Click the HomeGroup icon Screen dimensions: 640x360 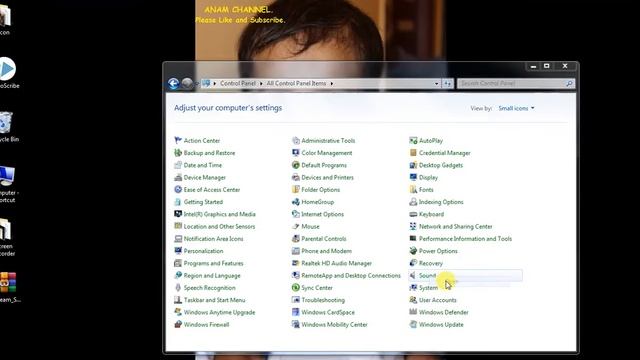(296, 202)
